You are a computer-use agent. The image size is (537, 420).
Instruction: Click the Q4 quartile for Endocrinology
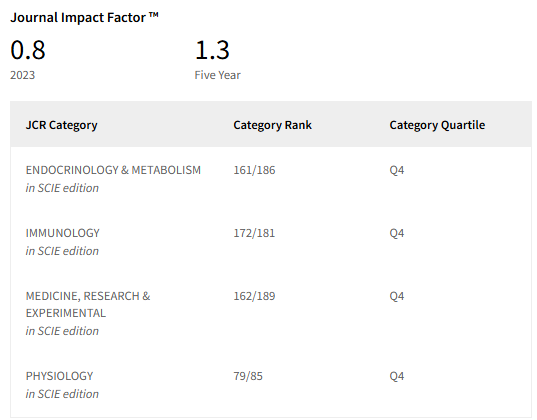pos(397,170)
